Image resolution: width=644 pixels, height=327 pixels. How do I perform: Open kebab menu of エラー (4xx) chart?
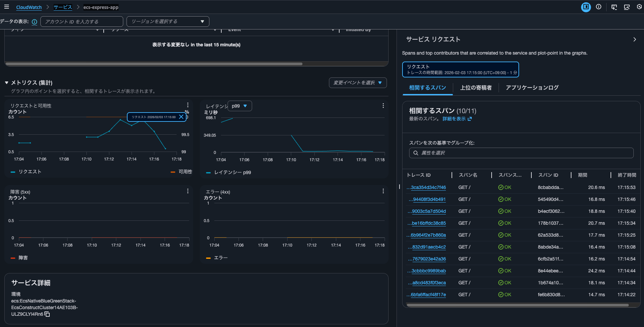coord(383,191)
